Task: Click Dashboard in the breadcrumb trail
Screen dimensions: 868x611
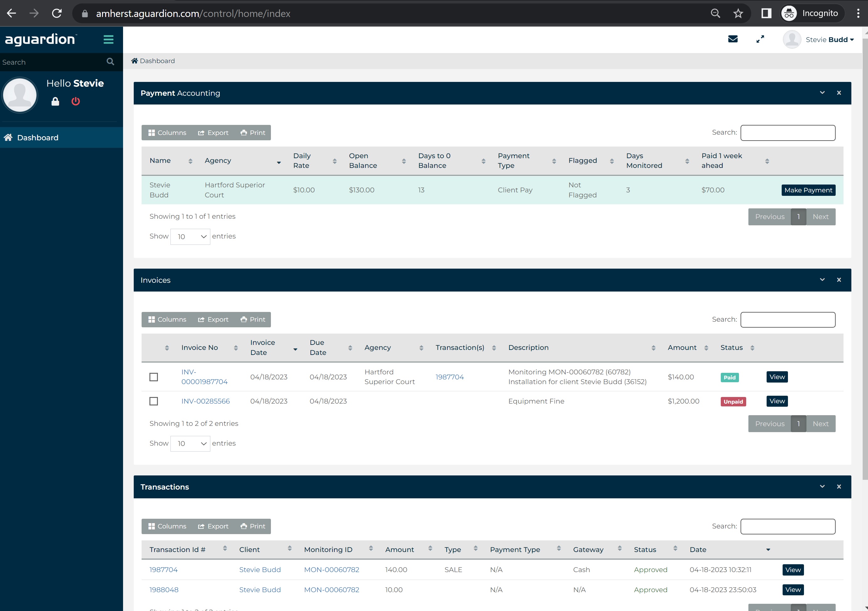Action: tap(157, 61)
